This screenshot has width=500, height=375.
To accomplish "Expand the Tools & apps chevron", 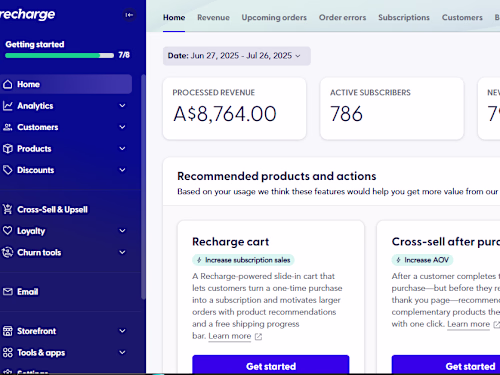I will pyautogui.click(x=122, y=352).
